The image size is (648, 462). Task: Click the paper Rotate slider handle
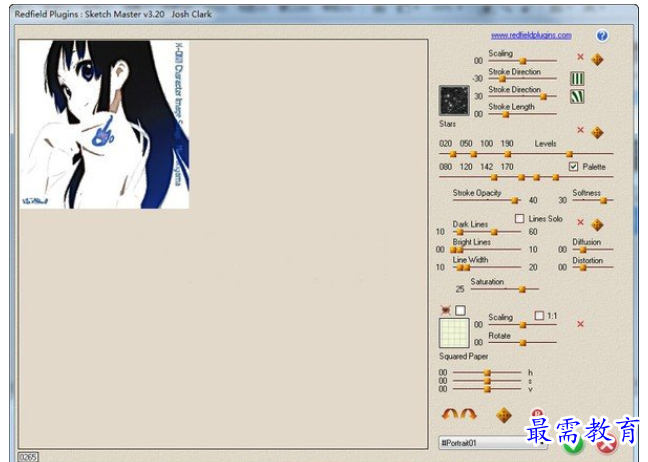[523, 343]
